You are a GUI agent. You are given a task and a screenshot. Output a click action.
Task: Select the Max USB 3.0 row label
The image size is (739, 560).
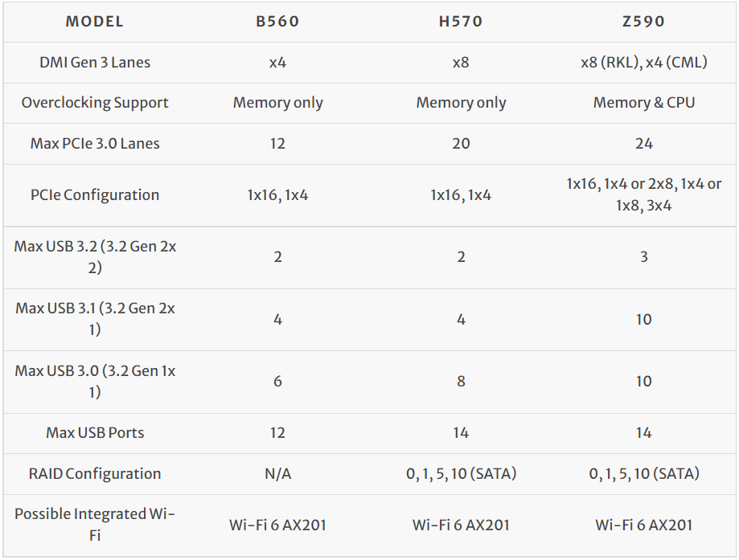(x=95, y=382)
